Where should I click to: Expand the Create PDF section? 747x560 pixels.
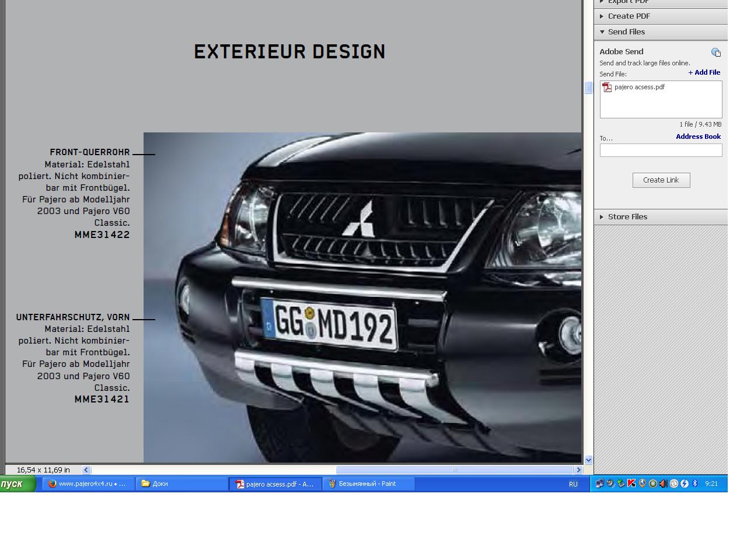click(629, 16)
